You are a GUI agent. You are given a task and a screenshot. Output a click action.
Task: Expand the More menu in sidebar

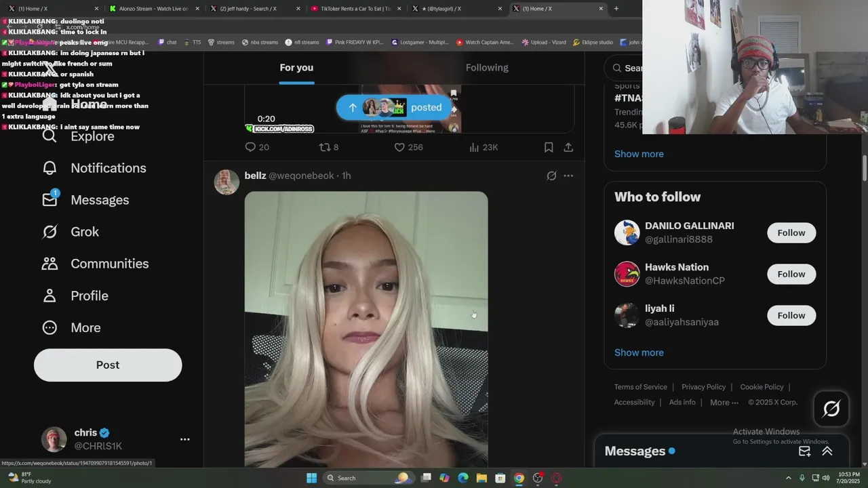71,327
